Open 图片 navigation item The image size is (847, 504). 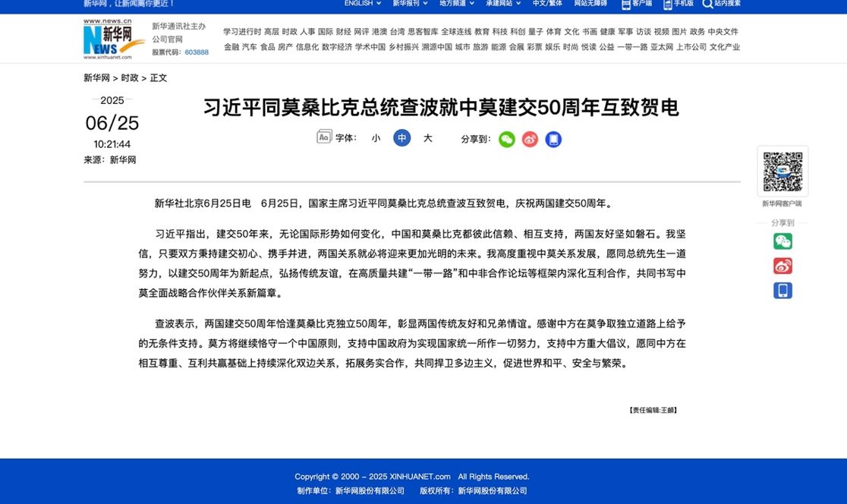pos(679,32)
